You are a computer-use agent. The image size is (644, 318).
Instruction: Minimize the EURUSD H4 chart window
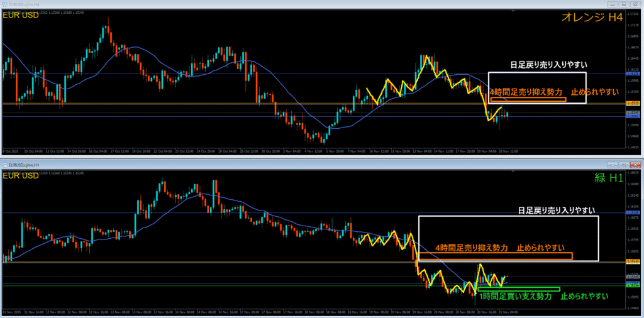pos(613,4)
